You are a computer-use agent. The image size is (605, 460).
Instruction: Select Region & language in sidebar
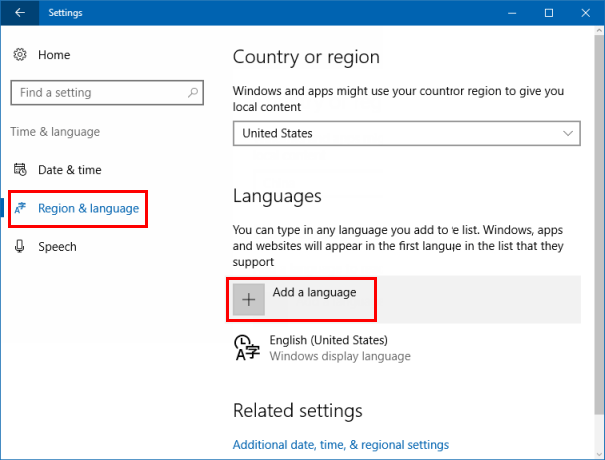(x=88, y=208)
